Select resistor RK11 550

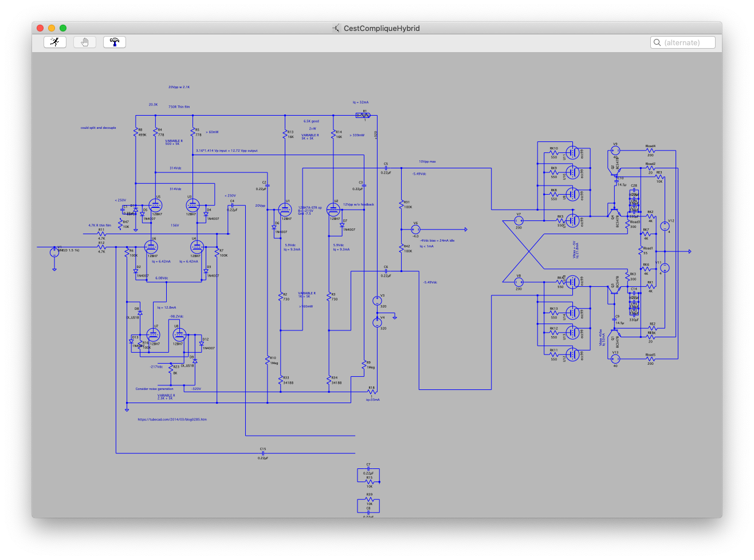click(553, 355)
